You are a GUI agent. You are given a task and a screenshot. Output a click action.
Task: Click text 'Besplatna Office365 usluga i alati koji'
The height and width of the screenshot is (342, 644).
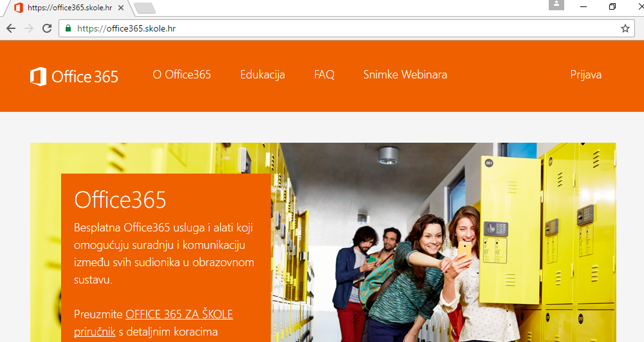pos(163,228)
